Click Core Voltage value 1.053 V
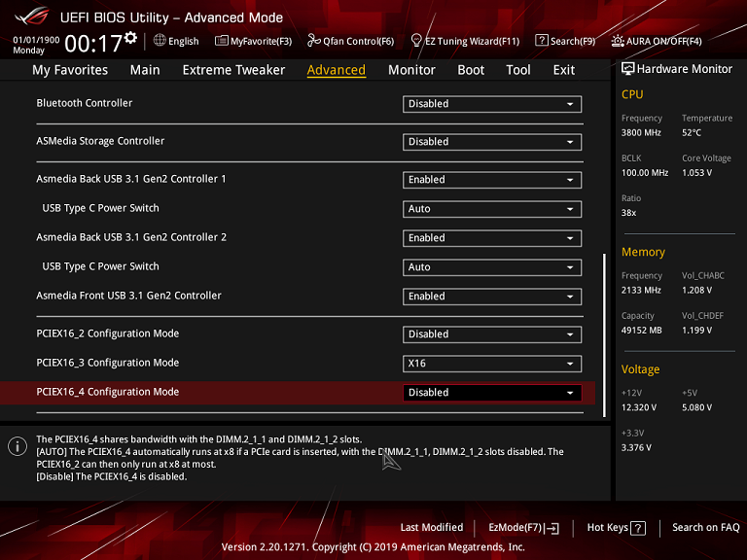Image resolution: width=747 pixels, height=560 pixels. click(697, 173)
